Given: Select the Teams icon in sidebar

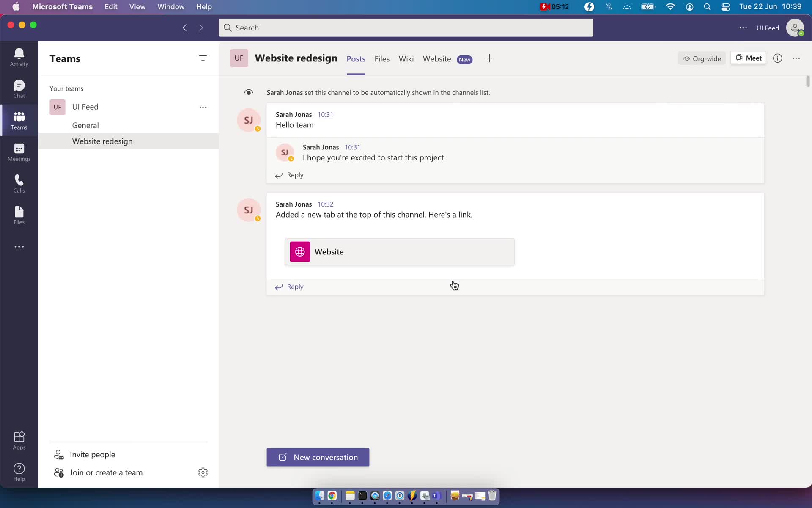Looking at the screenshot, I should (x=19, y=121).
